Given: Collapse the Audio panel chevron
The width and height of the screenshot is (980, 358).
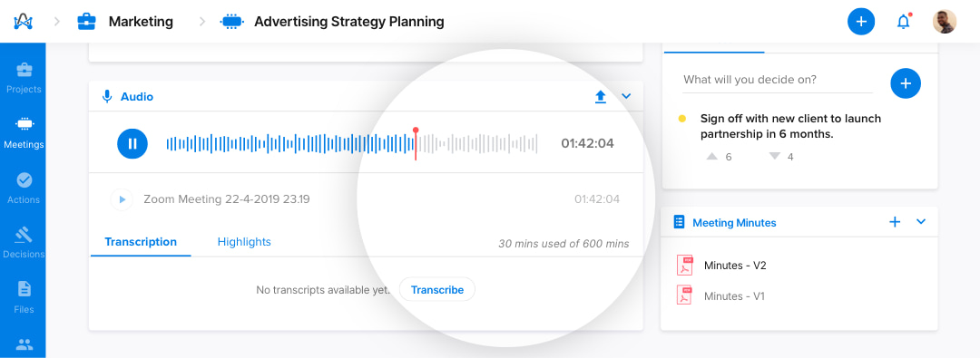Looking at the screenshot, I should [x=626, y=96].
